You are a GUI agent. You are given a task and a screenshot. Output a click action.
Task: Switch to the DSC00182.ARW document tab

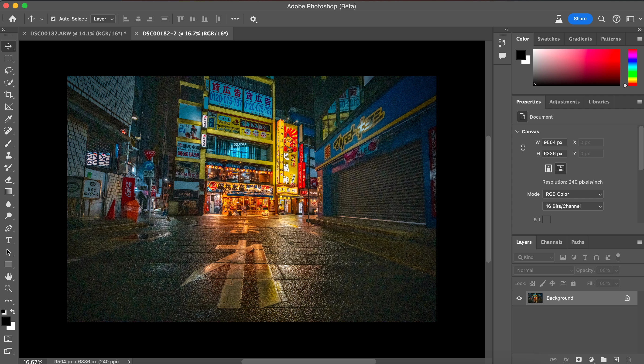tap(78, 34)
